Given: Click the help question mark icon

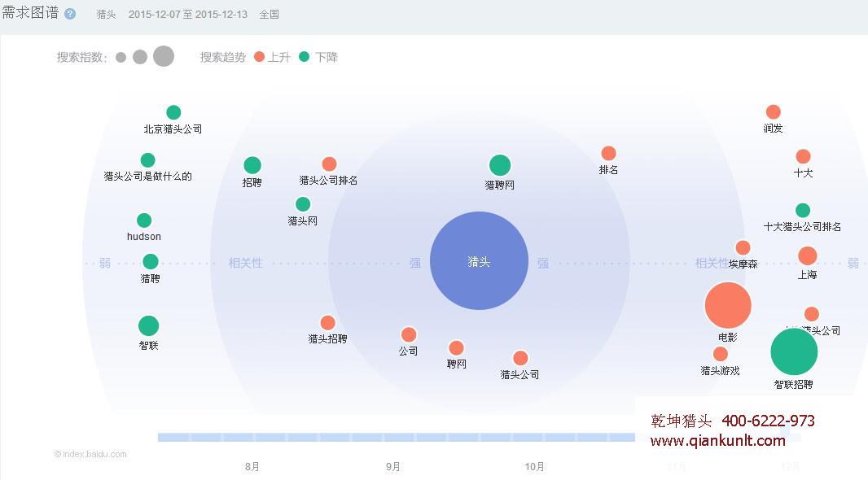Looking at the screenshot, I should [70, 14].
